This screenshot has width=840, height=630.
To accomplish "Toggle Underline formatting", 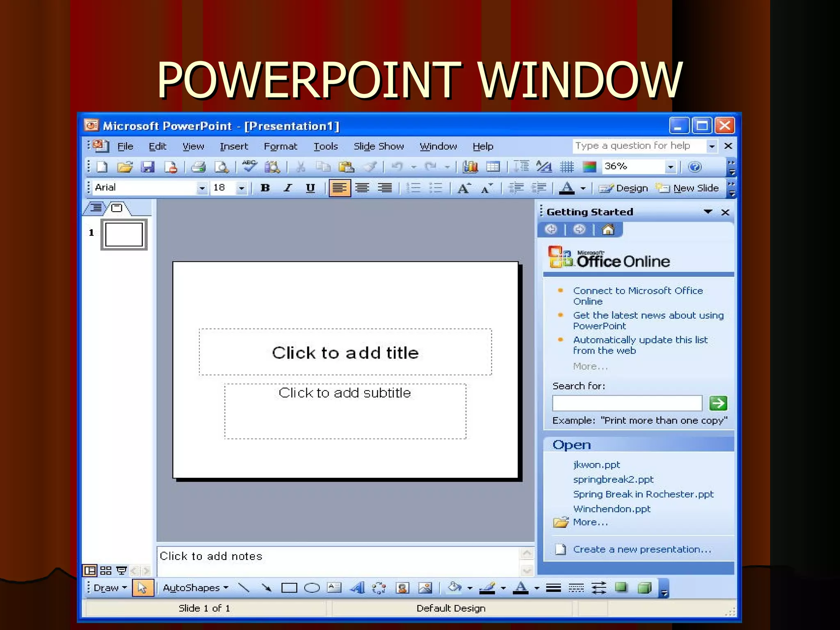I will [x=310, y=188].
